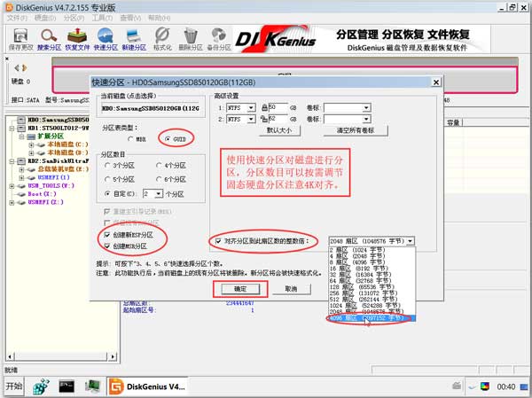The image size is (532, 398).
Task: Open the computer icon in taskbar
Action: [x=92, y=386]
